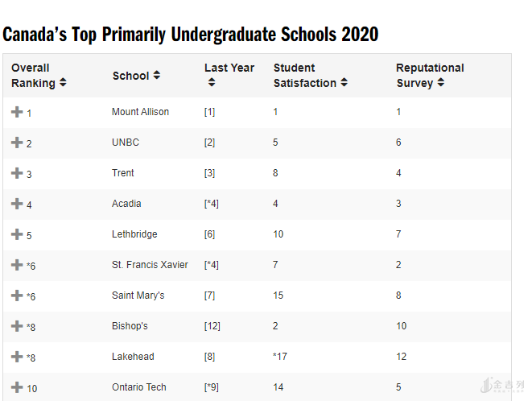Sort table by School column arrows
The height and width of the screenshot is (401, 532).
157,75
